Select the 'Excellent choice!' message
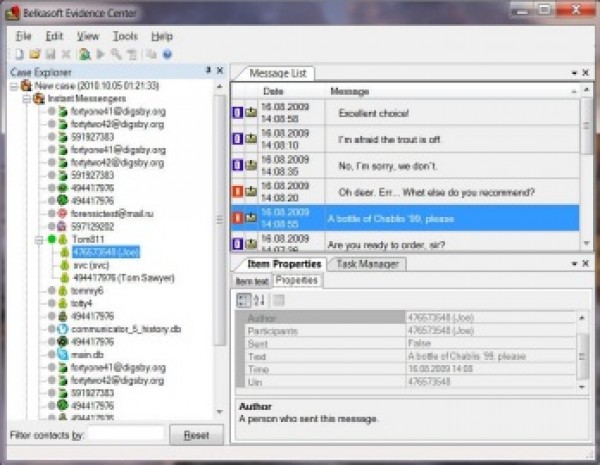The width and height of the screenshot is (600, 465). click(x=406, y=113)
